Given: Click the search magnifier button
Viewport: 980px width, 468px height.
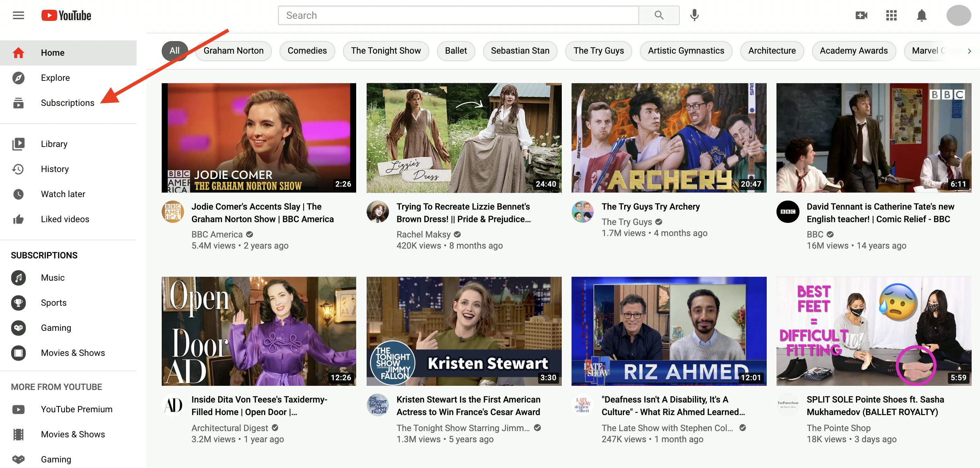Looking at the screenshot, I should [x=659, y=15].
